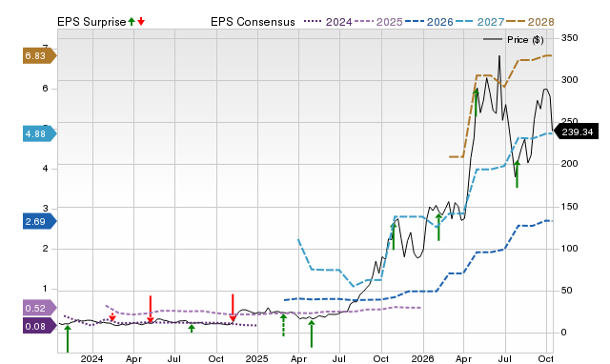Image resolution: width=610 pixels, height=364 pixels.
Task: Select the red surprise arrow around May 2024
Action: [151, 309]
